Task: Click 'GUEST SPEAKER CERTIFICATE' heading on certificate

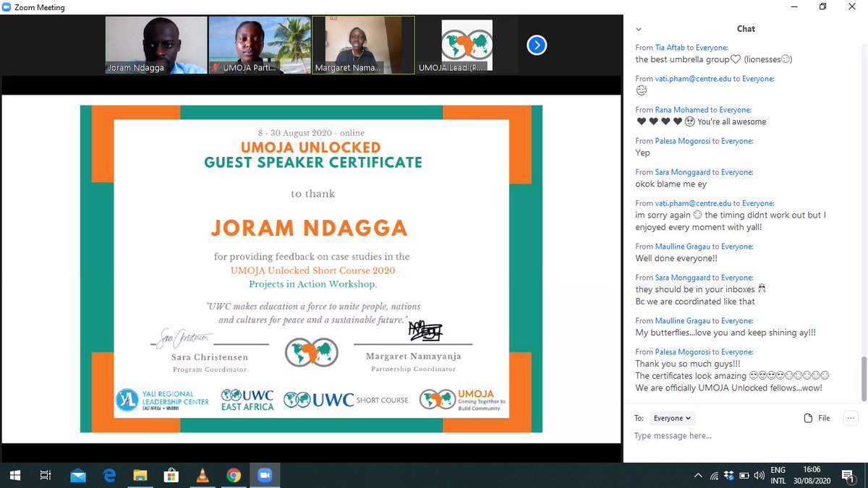Action: [x=312, y=162]
